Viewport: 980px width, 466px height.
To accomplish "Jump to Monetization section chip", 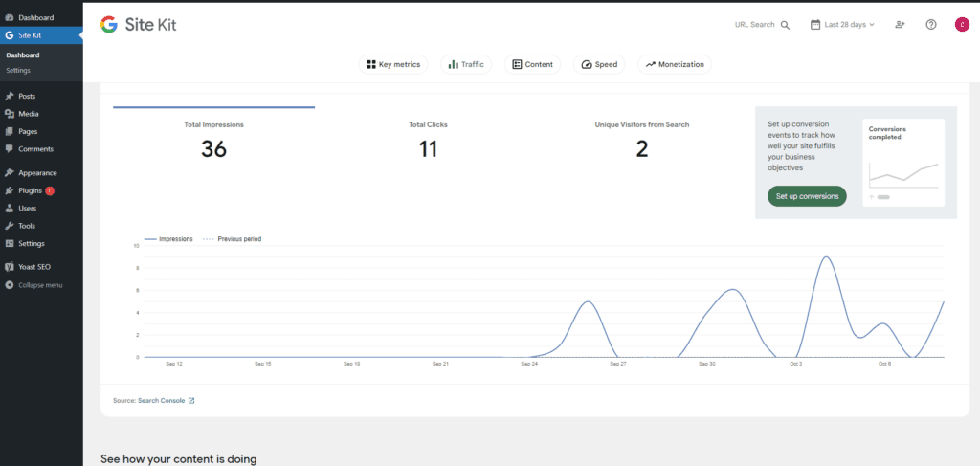I will click(675, 64).
